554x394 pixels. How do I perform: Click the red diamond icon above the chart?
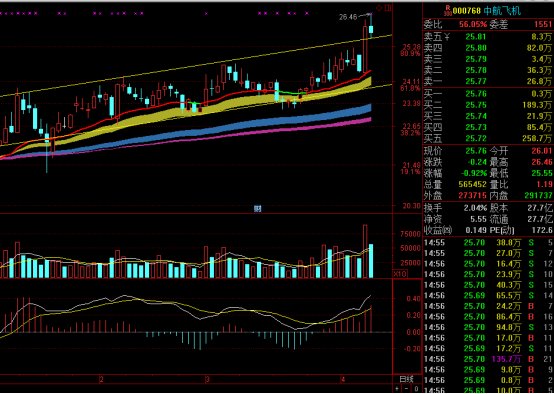tap(379, 7)
